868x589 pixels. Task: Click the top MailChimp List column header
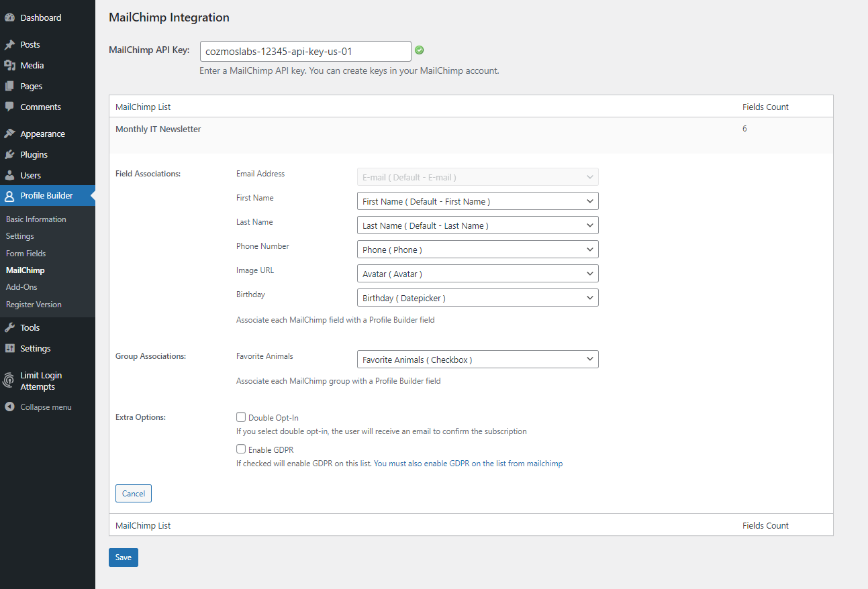[x=143, y=107]
